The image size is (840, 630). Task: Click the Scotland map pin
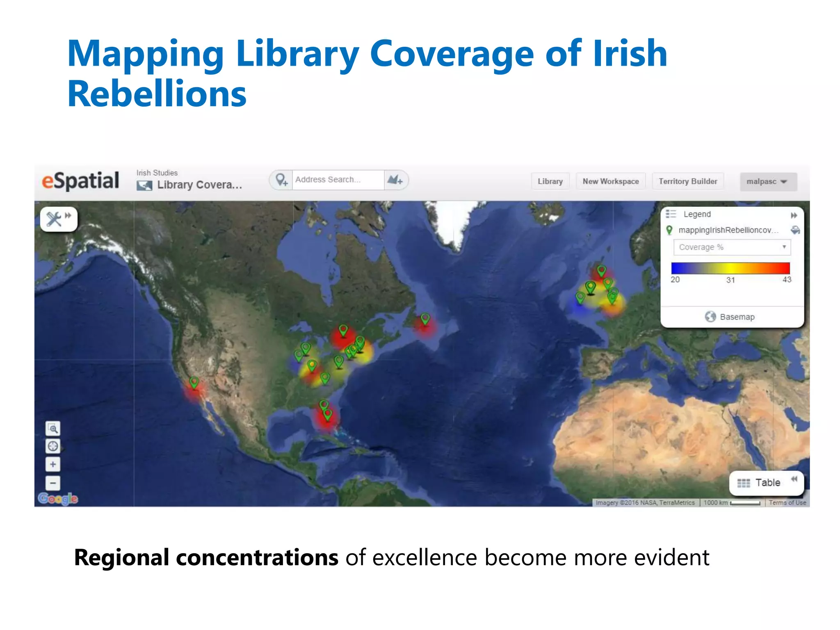[x=601, y=271]
